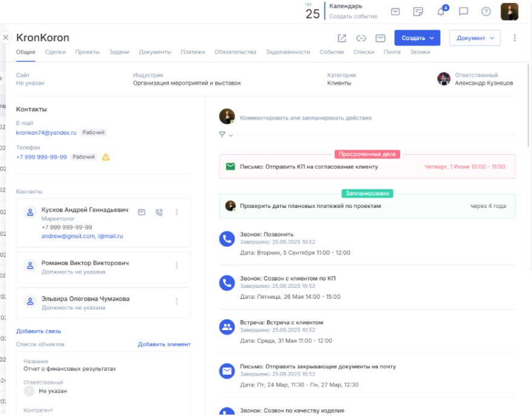
Task: Open notifications bell showing 4 alerts
Action: click(442, 11)
